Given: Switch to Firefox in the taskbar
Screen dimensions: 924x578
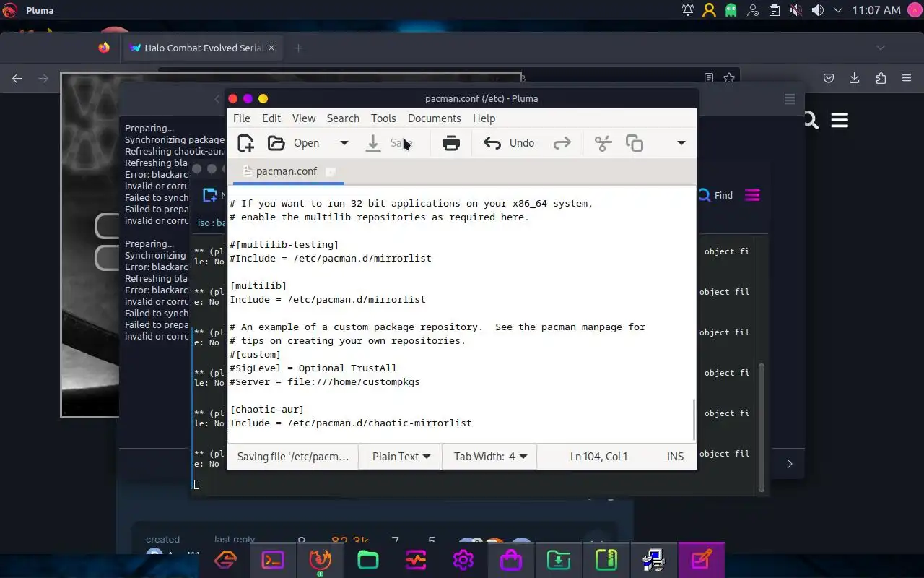Looking at the screenshot, I should click(x=321, y=560).
